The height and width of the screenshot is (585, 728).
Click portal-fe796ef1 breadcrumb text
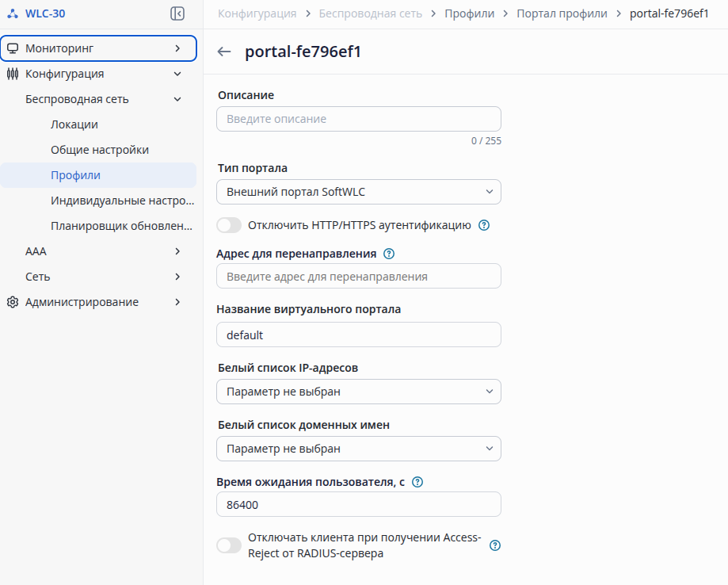click(x=669, y=13)
